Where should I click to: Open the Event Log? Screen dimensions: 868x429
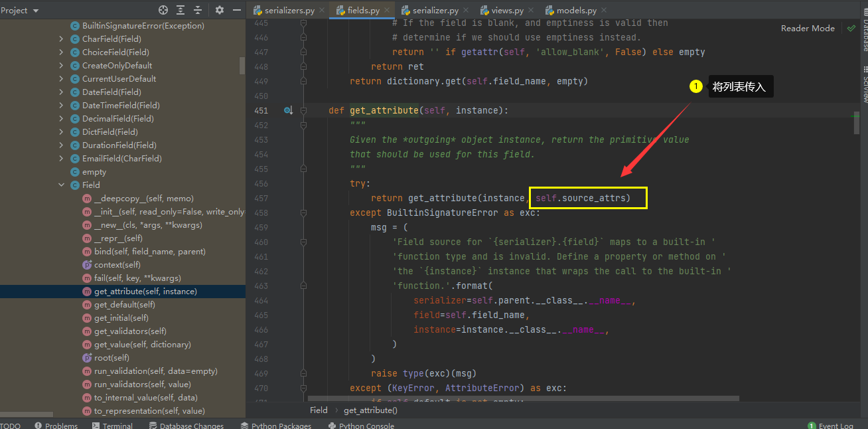click(x=830, y=426)
